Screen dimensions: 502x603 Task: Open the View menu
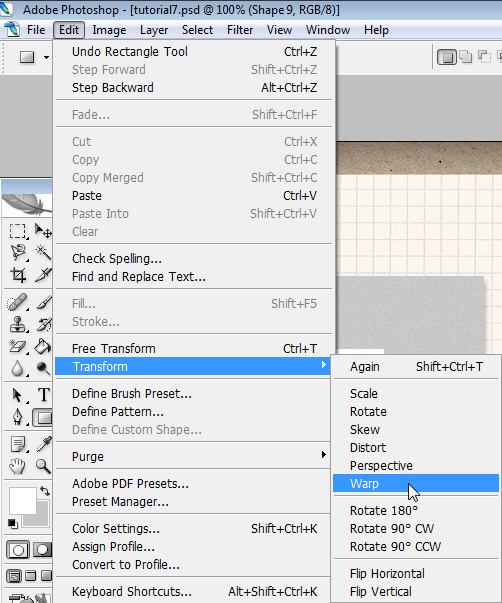click(x=279, y=30)
